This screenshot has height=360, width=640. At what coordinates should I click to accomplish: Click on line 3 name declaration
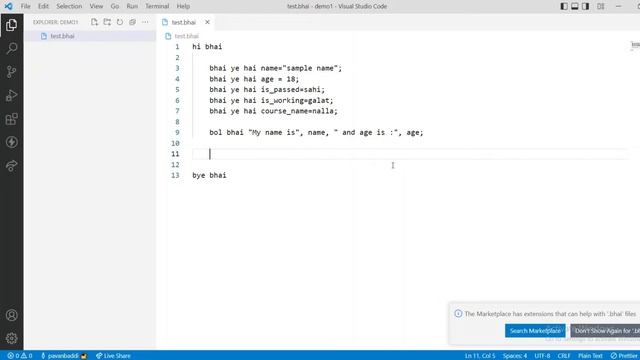276,68
